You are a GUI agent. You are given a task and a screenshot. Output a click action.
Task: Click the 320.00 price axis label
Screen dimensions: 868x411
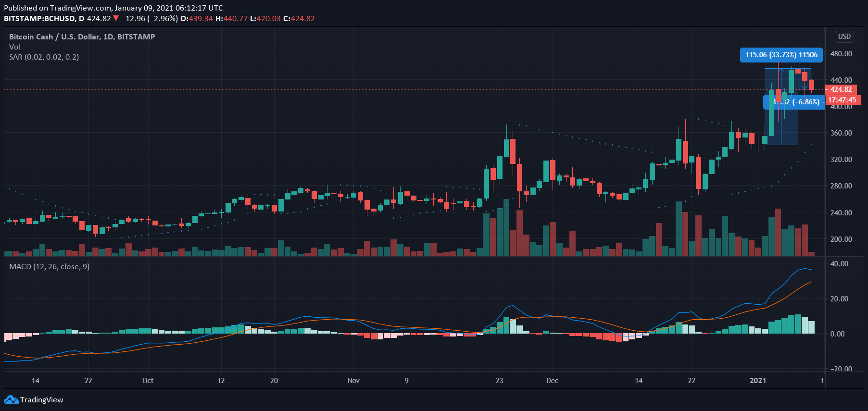pyautogui.click(x=841, y=160)
